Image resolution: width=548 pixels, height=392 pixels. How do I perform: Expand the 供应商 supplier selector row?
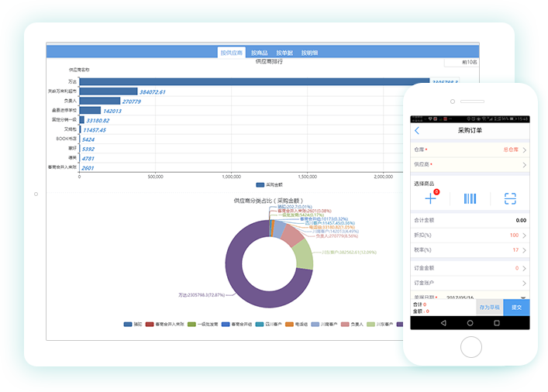470,164
